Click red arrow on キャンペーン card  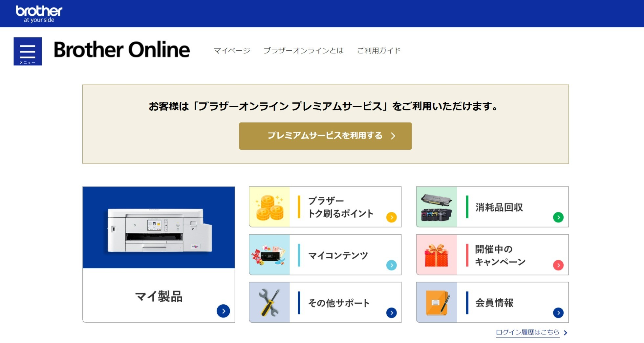point(558,265)
